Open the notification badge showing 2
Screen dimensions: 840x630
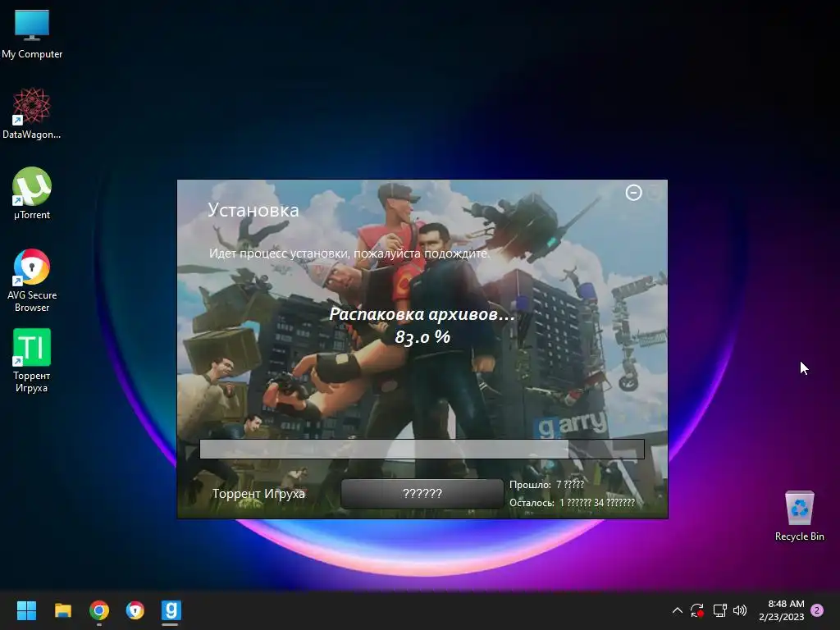[817, 610]
